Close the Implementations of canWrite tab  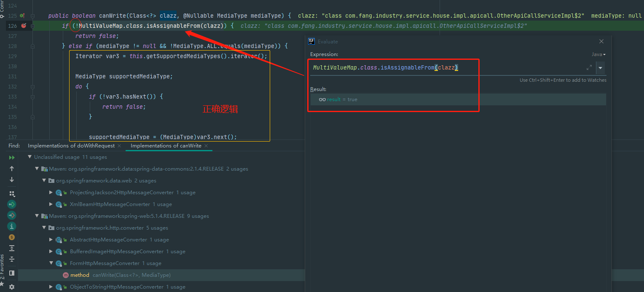206,146
